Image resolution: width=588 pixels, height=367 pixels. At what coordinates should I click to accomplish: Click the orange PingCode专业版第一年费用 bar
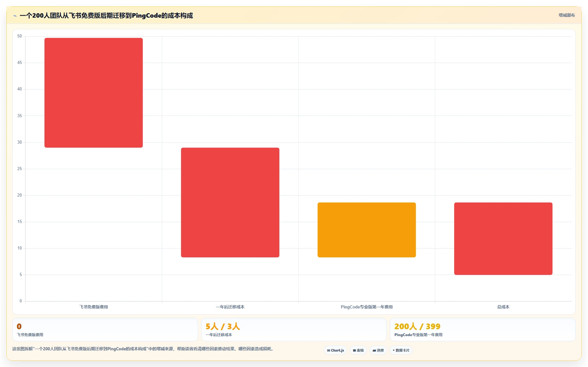pos(367,230)
